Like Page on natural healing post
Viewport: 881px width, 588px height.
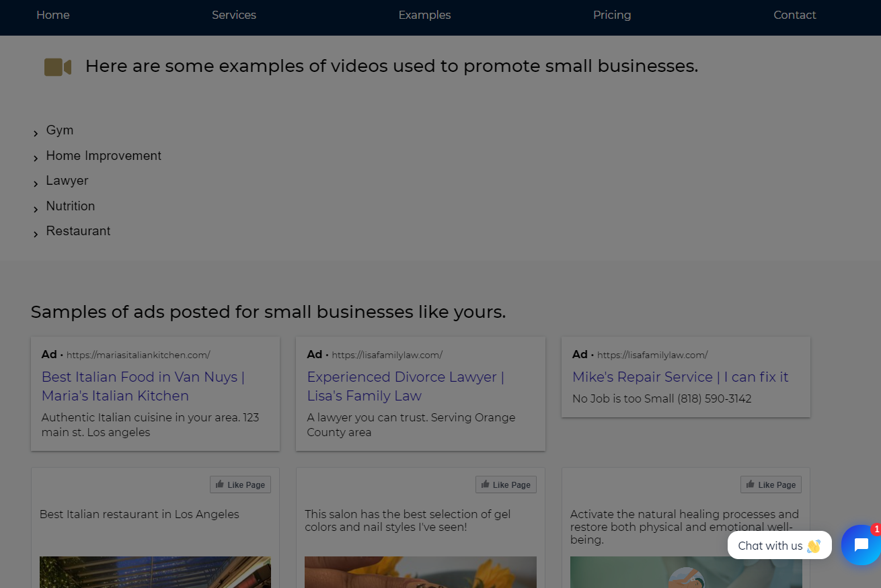point(771,485)
